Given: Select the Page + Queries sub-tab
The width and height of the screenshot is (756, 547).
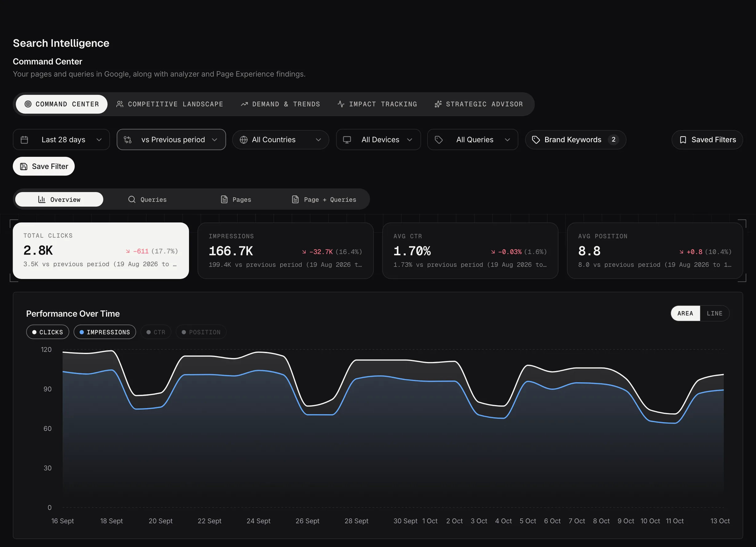Looking at the screenshot, I should pyautogui.click(x=324, y=199).
